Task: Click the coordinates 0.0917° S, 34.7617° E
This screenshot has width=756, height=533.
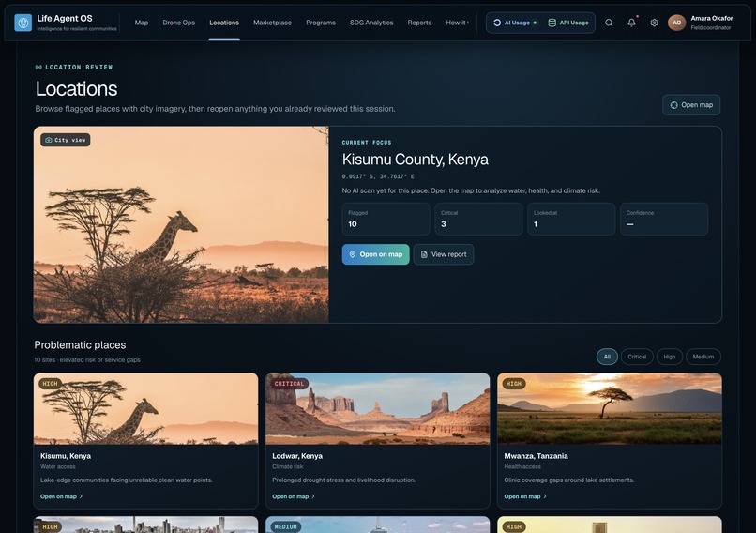Action: 378,176
